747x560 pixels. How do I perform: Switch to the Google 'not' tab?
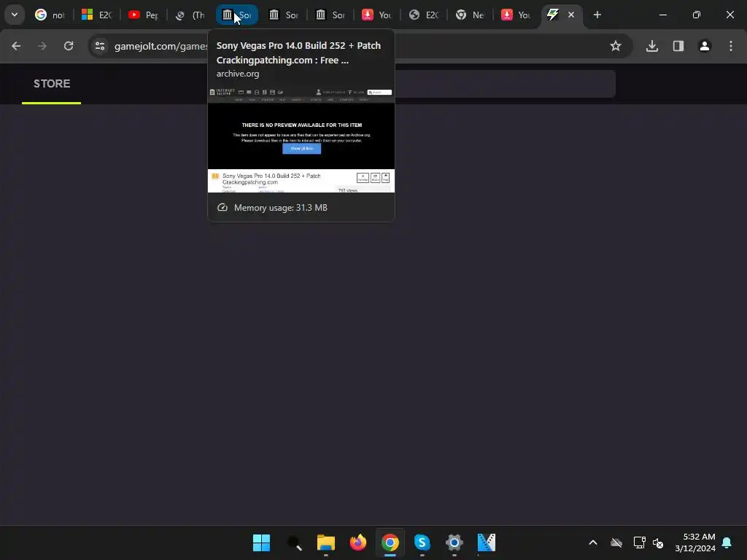pos(50,15)
